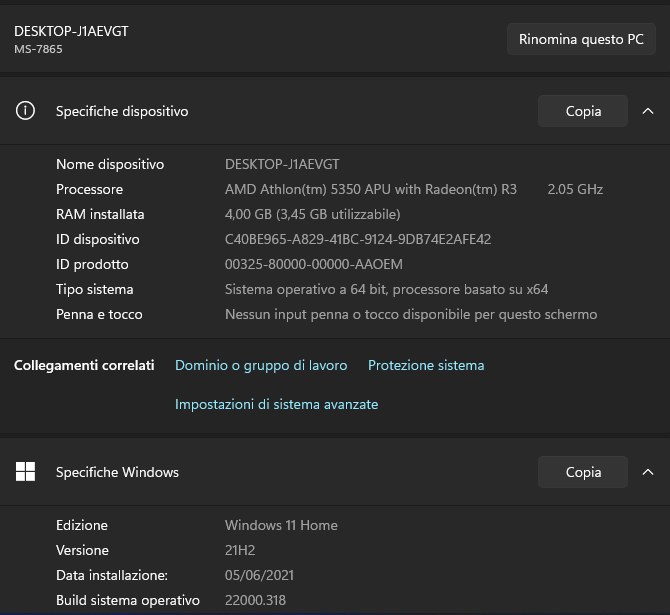
Task: Click the Specifiche dispositivo heading
Action: click(122, 111)
